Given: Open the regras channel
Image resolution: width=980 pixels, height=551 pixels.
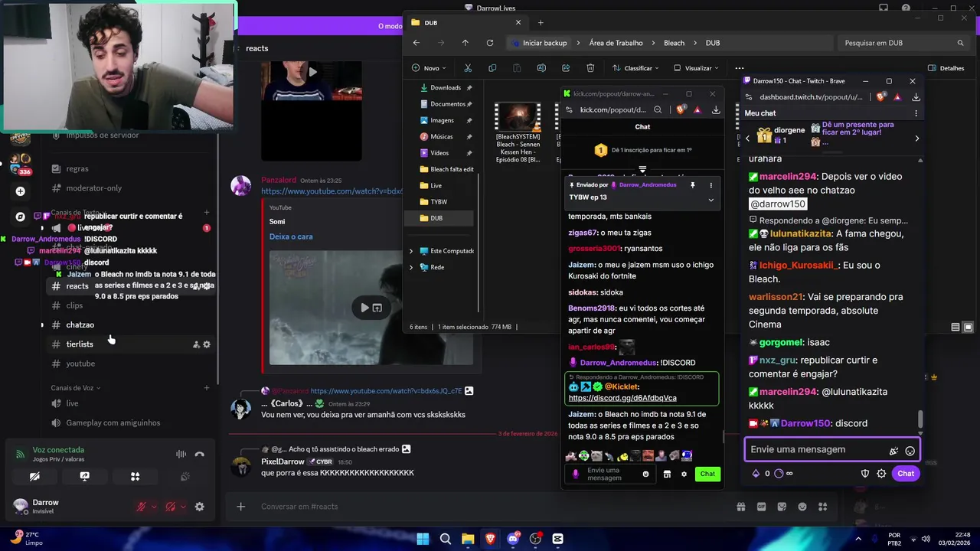Looking at the screenshot, I should [77, 168].
